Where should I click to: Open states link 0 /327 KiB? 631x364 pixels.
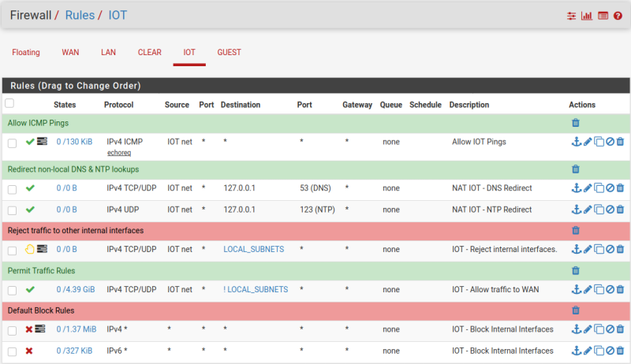tap(74, 351)
